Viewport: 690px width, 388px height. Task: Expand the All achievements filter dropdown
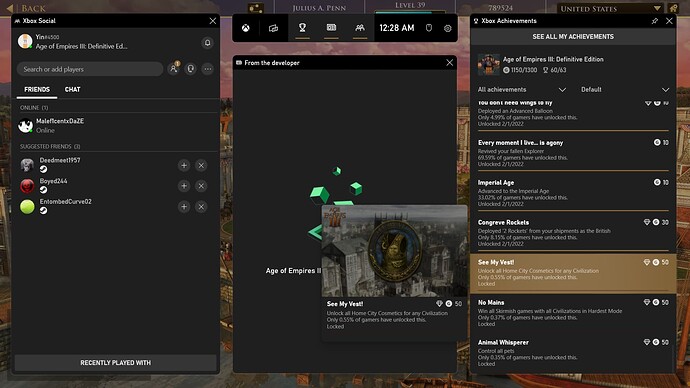[x=521, y=90]
